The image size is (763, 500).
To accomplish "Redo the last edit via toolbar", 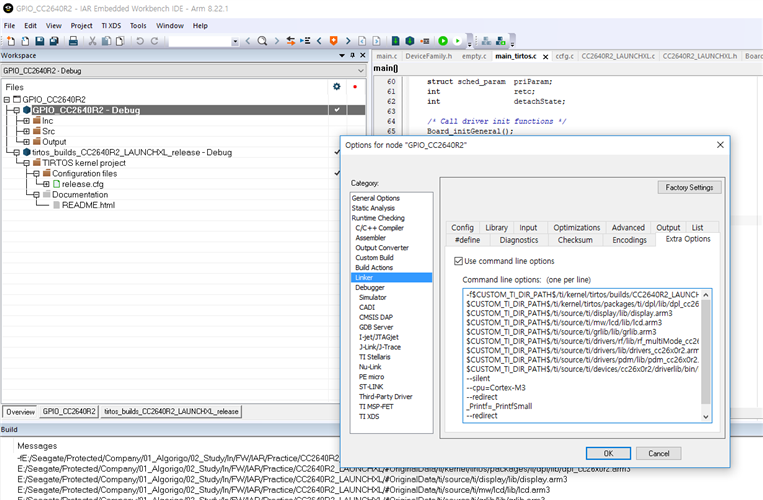I will tap(154, 41).
